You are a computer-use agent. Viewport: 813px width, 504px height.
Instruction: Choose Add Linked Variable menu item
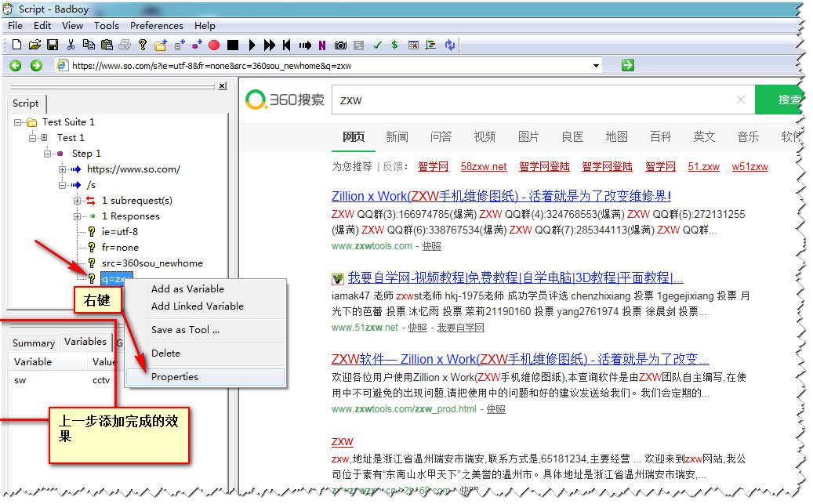pyautogui.click(x=198, y=306)
